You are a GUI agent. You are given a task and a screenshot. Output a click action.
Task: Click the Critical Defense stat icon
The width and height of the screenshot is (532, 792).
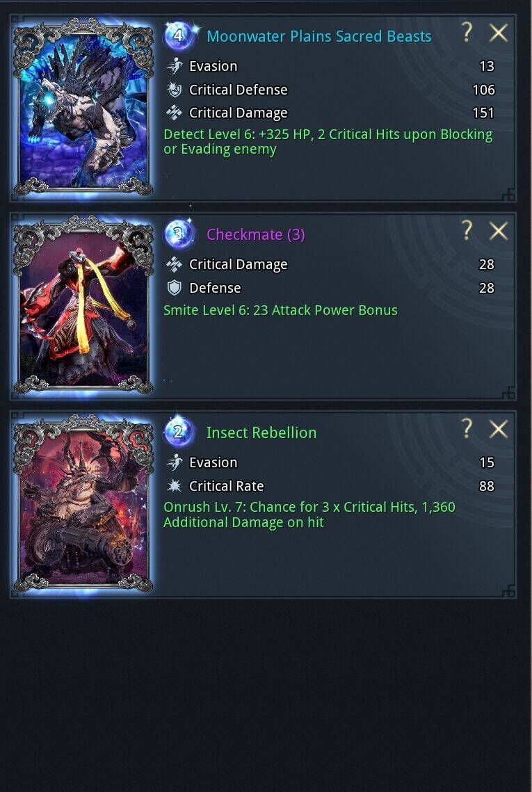175,90
